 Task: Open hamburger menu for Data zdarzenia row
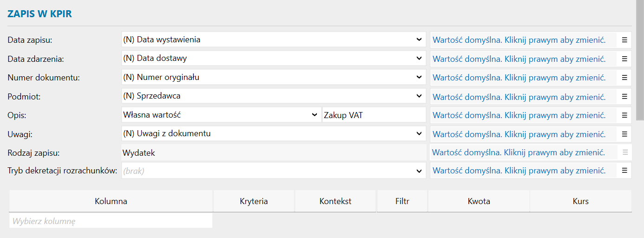pos(624,59)
